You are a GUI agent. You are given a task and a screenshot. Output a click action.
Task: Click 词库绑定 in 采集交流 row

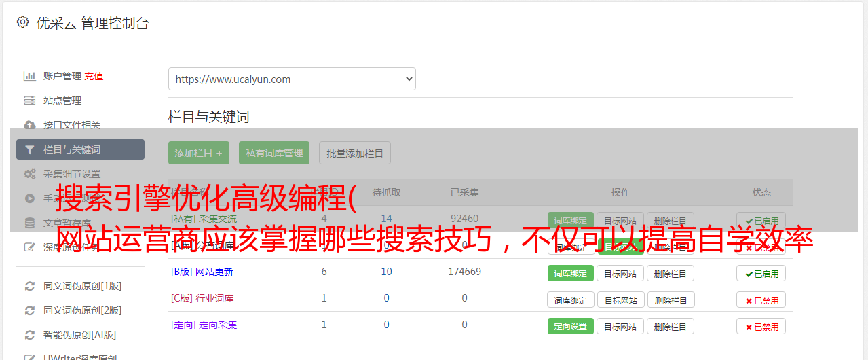point(571,221)
